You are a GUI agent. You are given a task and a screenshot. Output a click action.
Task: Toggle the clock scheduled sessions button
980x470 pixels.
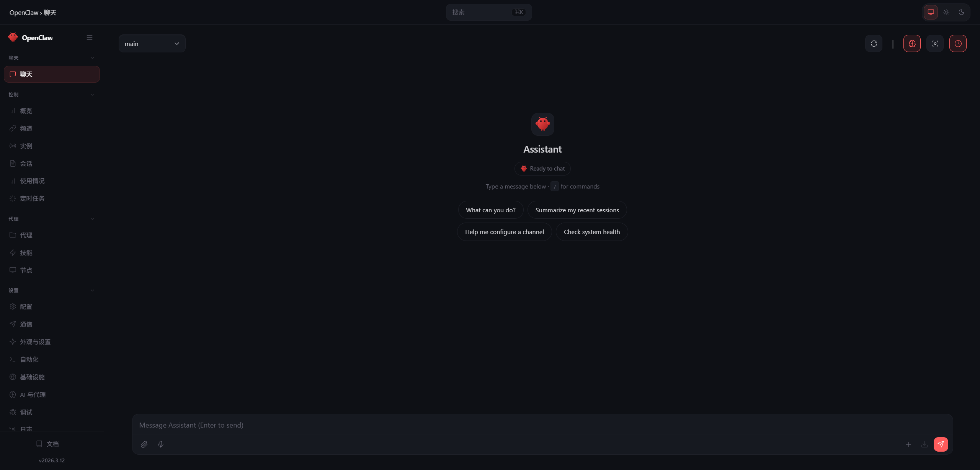[x=958, y=44]
